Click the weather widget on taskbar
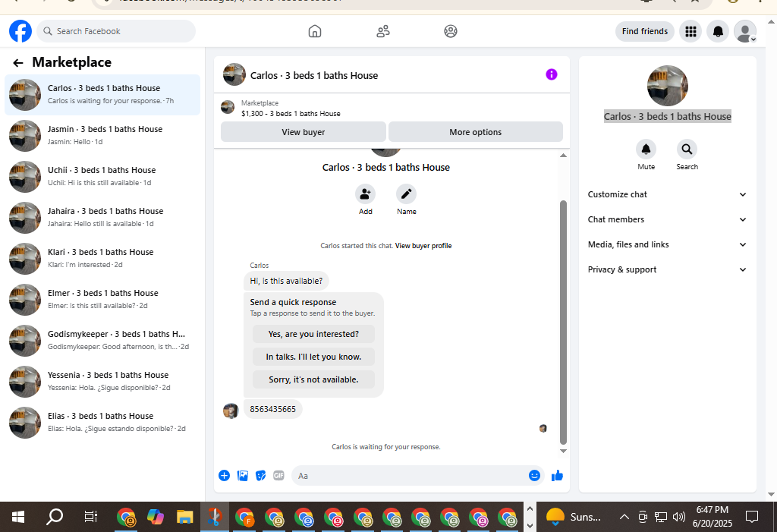The height and width of the screenshot is (532, 777). (x=574, y=517)
